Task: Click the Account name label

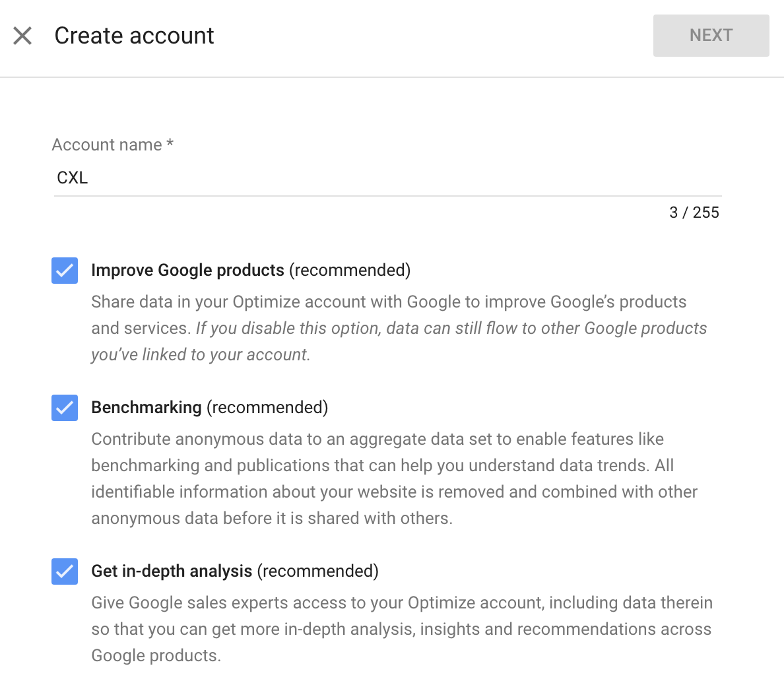Action: [112, 145]
